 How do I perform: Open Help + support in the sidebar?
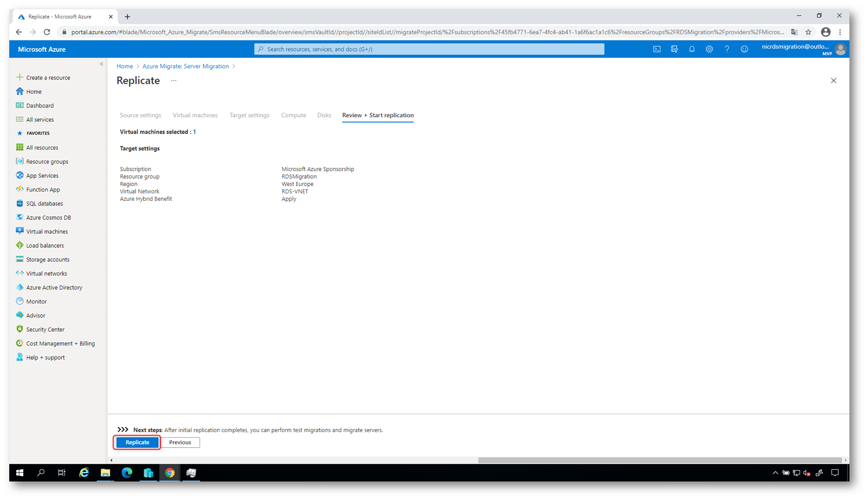(45, 357)
